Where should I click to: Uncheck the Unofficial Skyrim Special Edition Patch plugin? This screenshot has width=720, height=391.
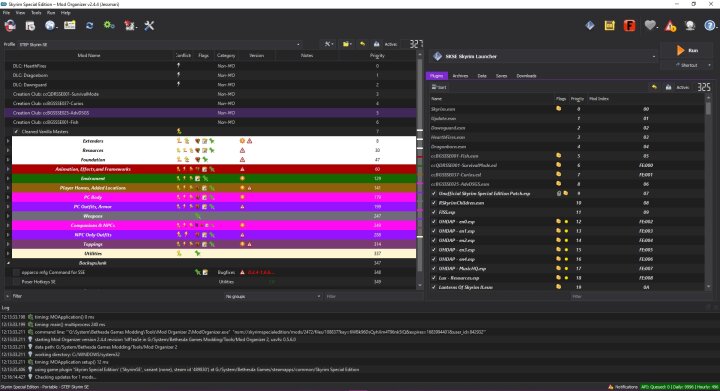click(x=434, y=194)
